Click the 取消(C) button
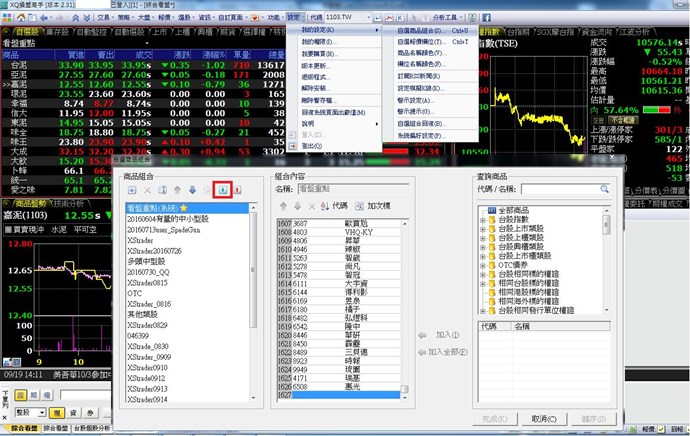The height and width of the screenshot is (436, 690). pos(544,418)
